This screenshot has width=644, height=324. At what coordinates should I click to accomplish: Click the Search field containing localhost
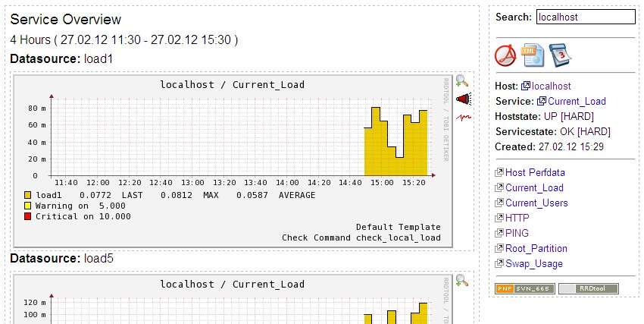pyautogui.click(x=586, y=17)
